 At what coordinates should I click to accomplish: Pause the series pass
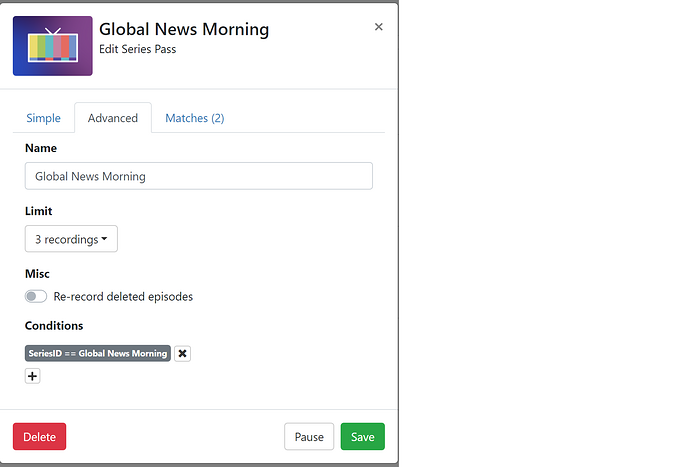tap(309, 437)
